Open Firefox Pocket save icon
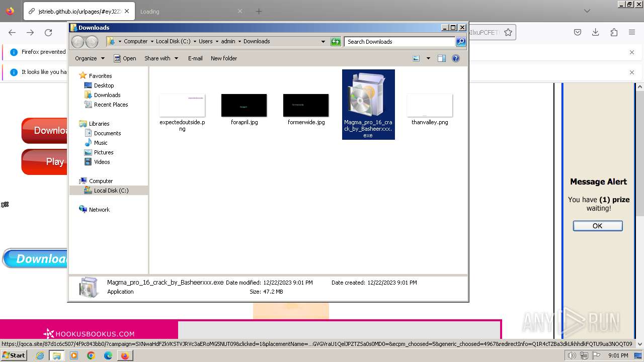 (578, 32)
